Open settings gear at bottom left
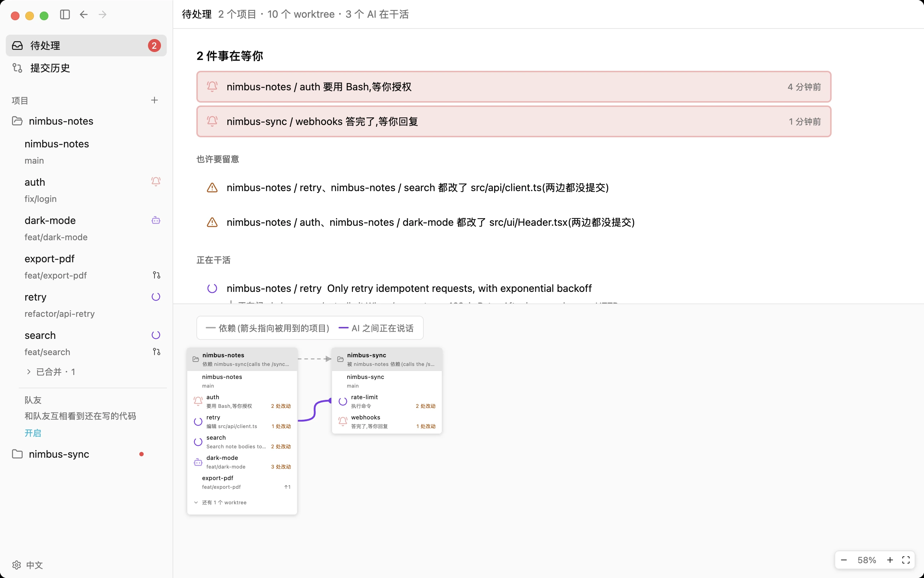This screenshot has width=924, height=578. [16, 565]
